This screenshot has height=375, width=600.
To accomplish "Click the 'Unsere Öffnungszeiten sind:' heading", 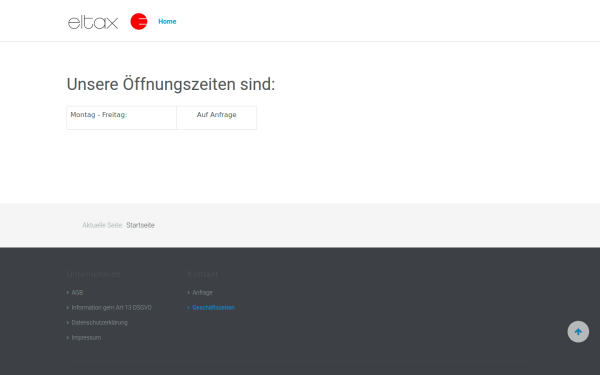I will click(x=171, y=84).
